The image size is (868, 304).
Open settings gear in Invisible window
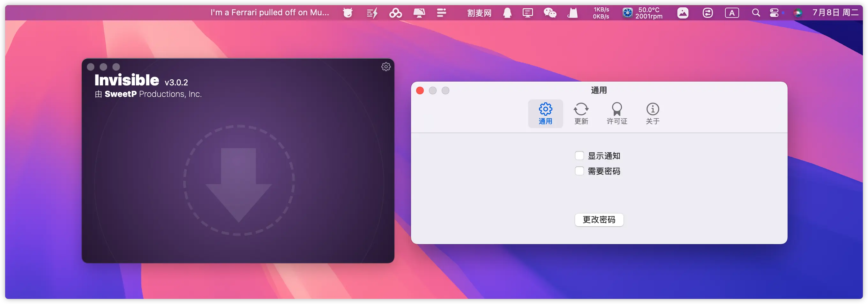[386, 67]
